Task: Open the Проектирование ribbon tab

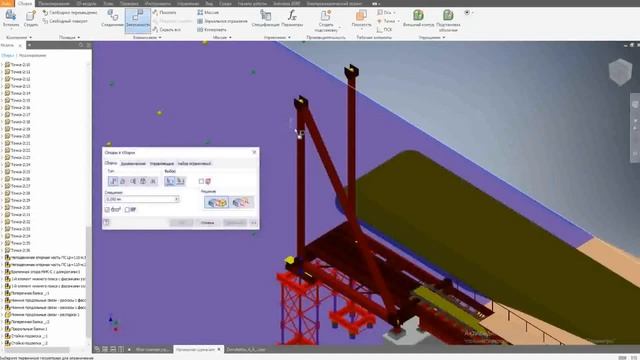Action: click(54, 3)
